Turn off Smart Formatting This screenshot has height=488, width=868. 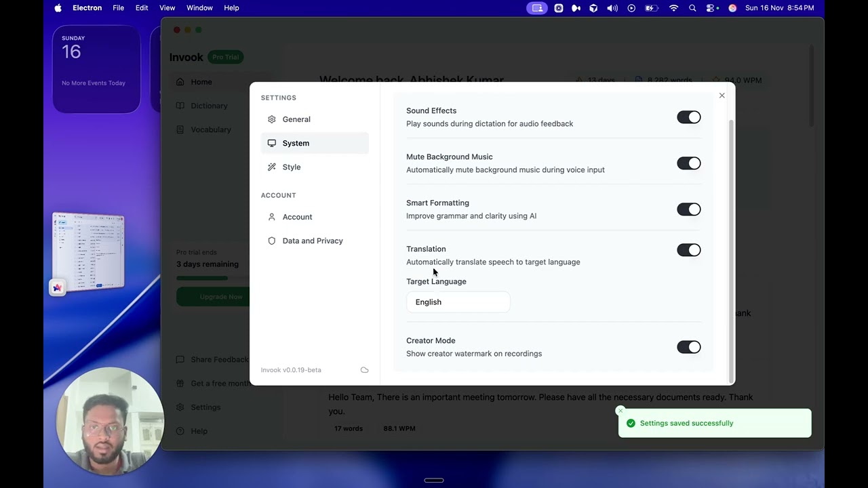(688, 209)
